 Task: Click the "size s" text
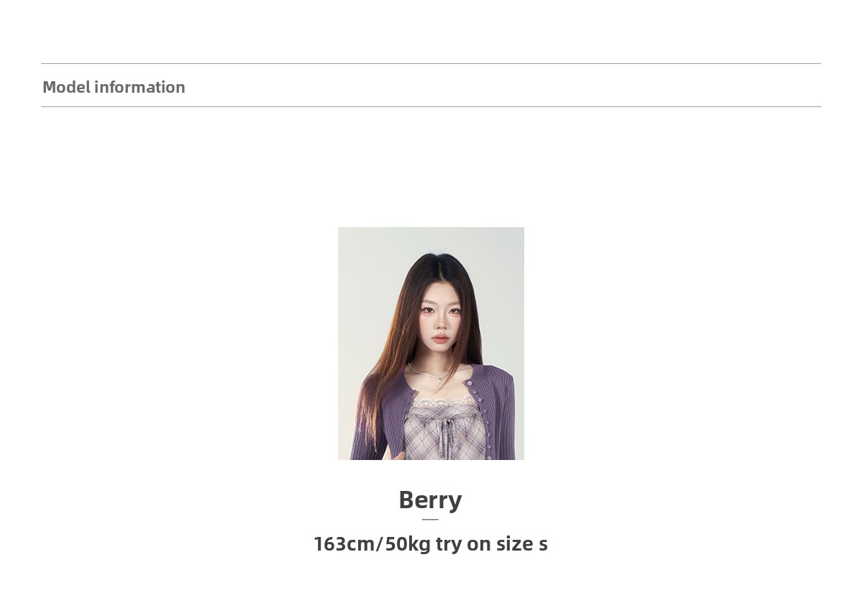(x=522, y=544)
